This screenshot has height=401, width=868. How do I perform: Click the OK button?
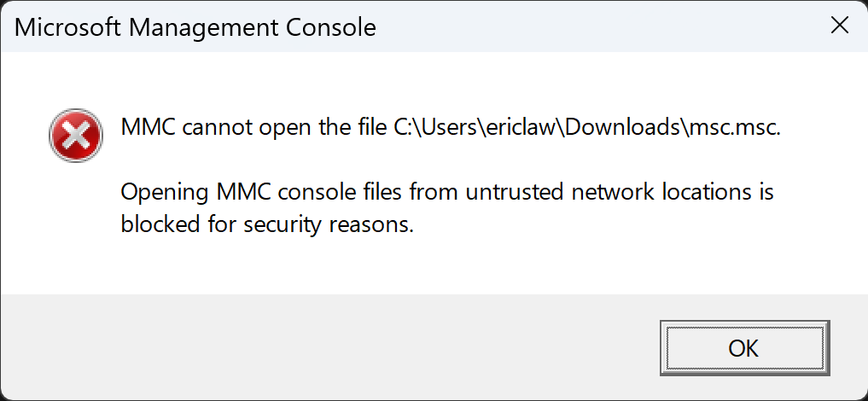pyautogui.click(x=743, y=348)
